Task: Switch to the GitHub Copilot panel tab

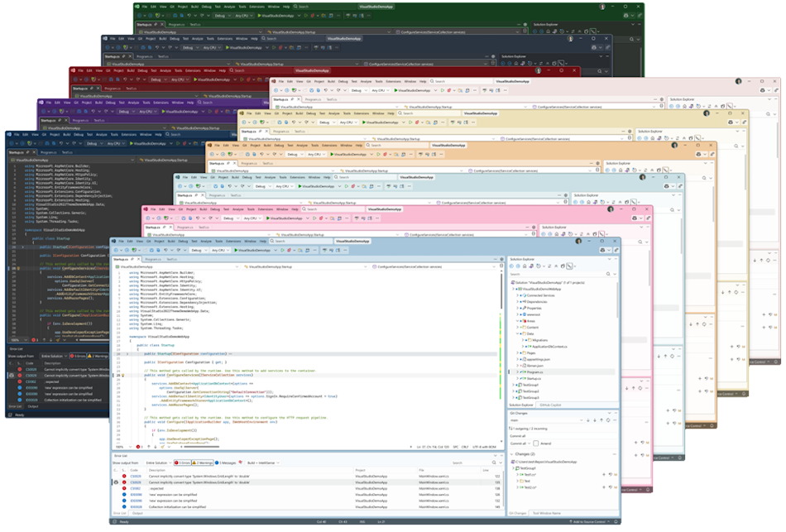Action: pyautogui.click(x=550, y=405)
